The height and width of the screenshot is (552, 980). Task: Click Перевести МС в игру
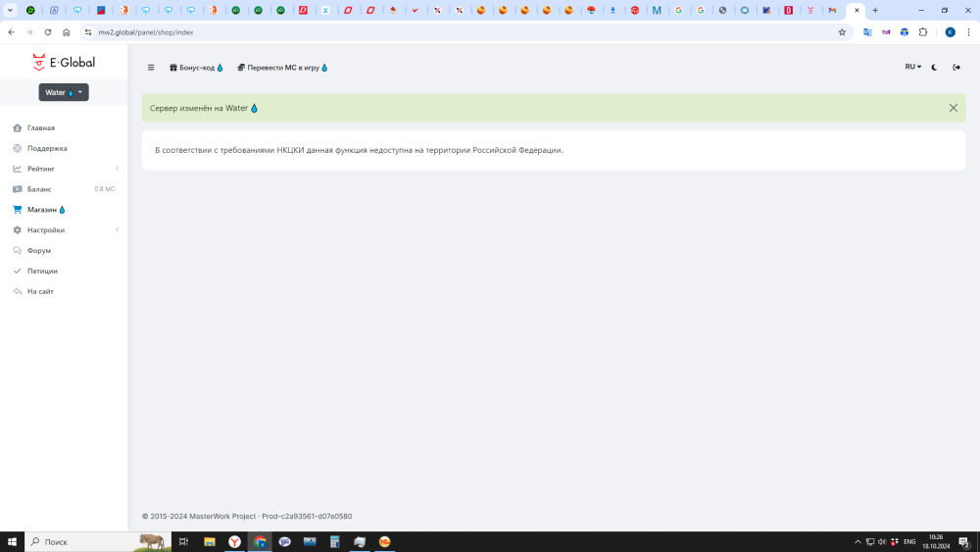point(282,68)
